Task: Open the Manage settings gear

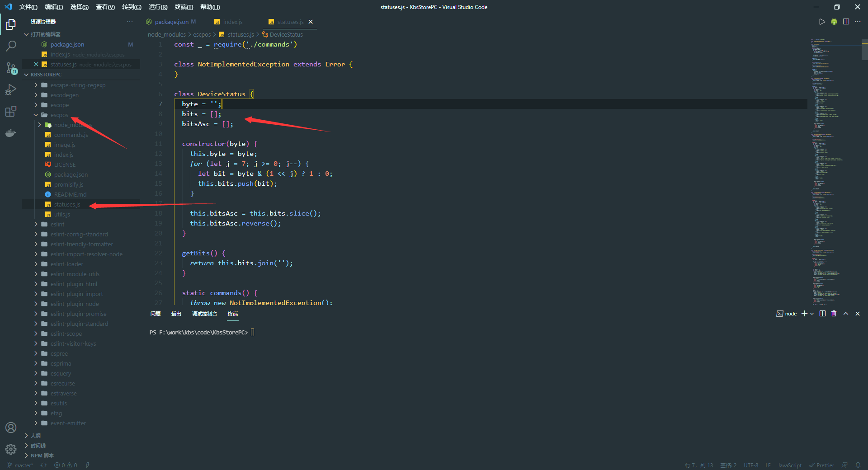Action: coord(11,449)
